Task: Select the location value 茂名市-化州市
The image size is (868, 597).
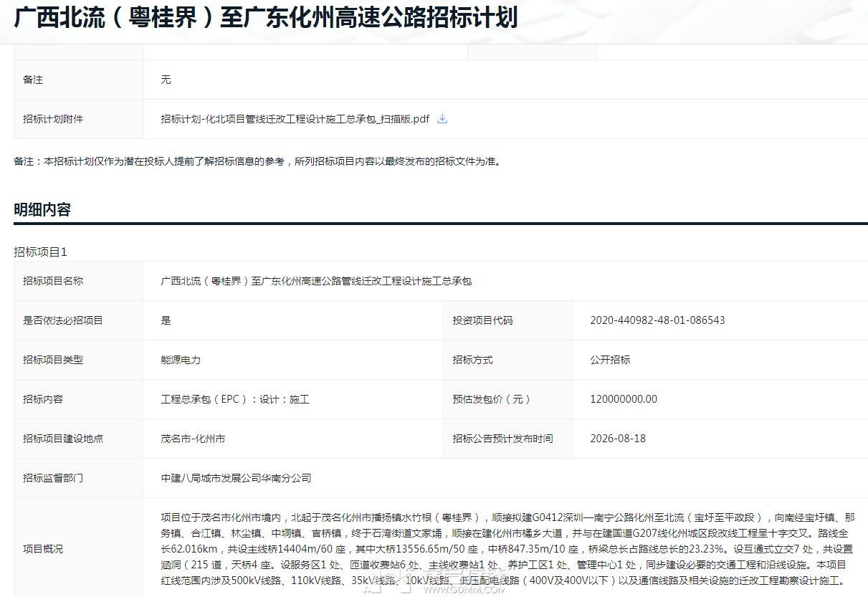Action: (x=193, y=439)
